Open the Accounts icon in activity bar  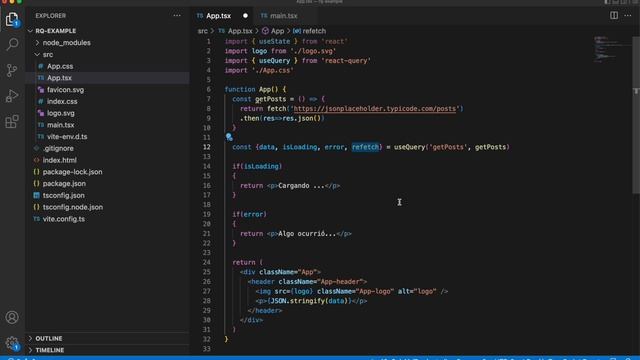click(x=12, y=317)
